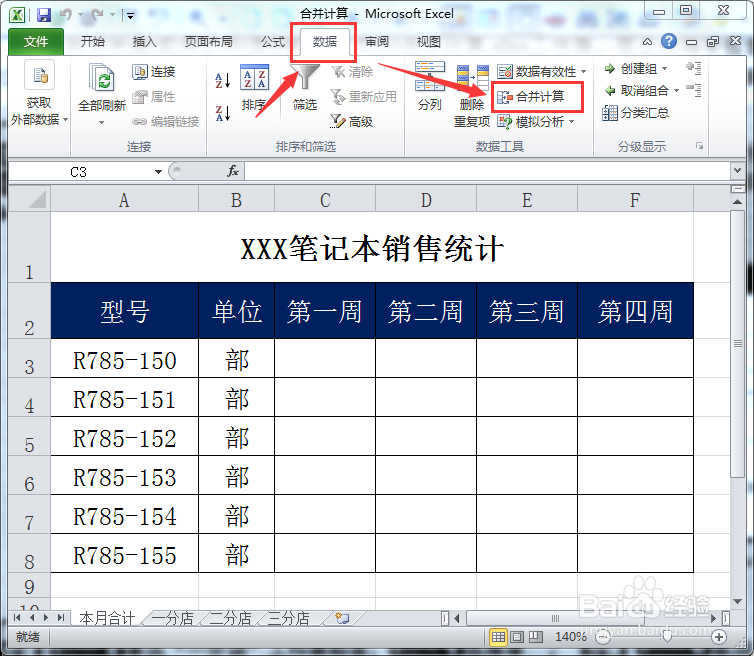
Task: Click the Excel Help question mark icon
Action: [669, 41]
